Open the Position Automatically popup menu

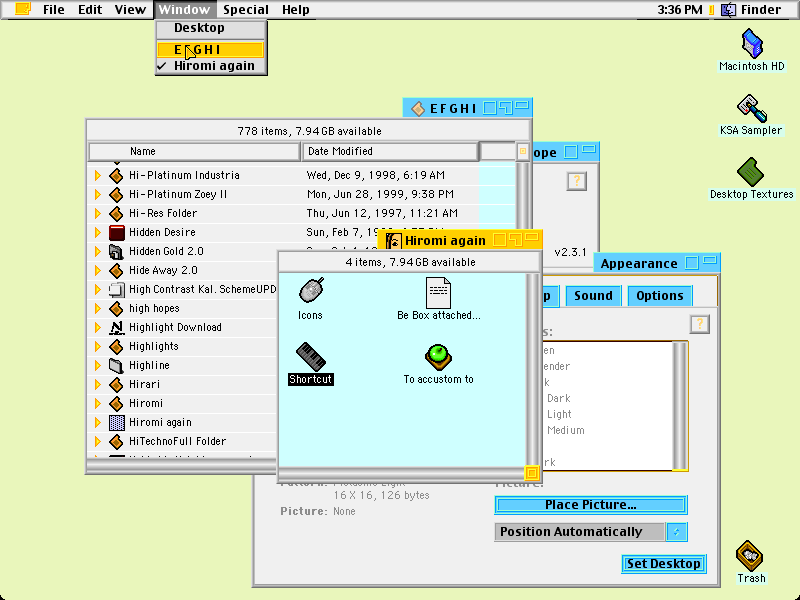[x=591, y=532]
